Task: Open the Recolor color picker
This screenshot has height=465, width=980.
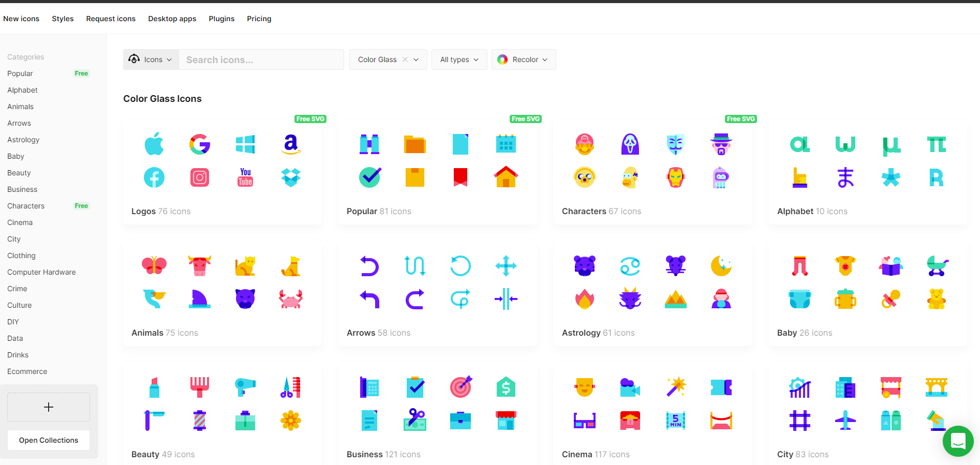Action: click(x=523, y=59)
